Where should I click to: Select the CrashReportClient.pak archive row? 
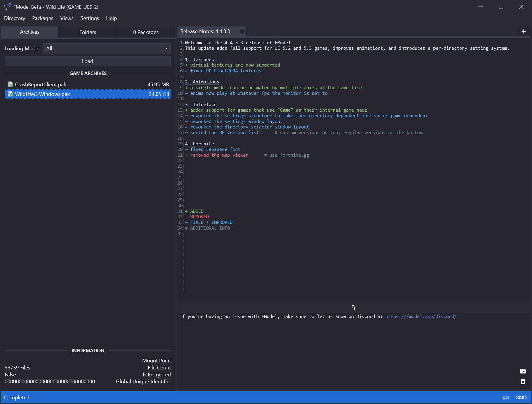click(x=88, y=85)
